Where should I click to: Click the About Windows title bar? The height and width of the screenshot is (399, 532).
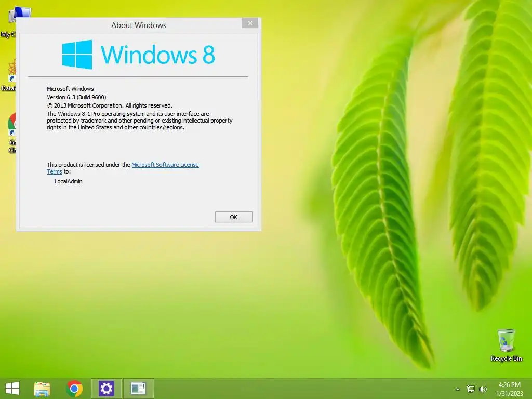pyautogui.click(x=139, y=25)
